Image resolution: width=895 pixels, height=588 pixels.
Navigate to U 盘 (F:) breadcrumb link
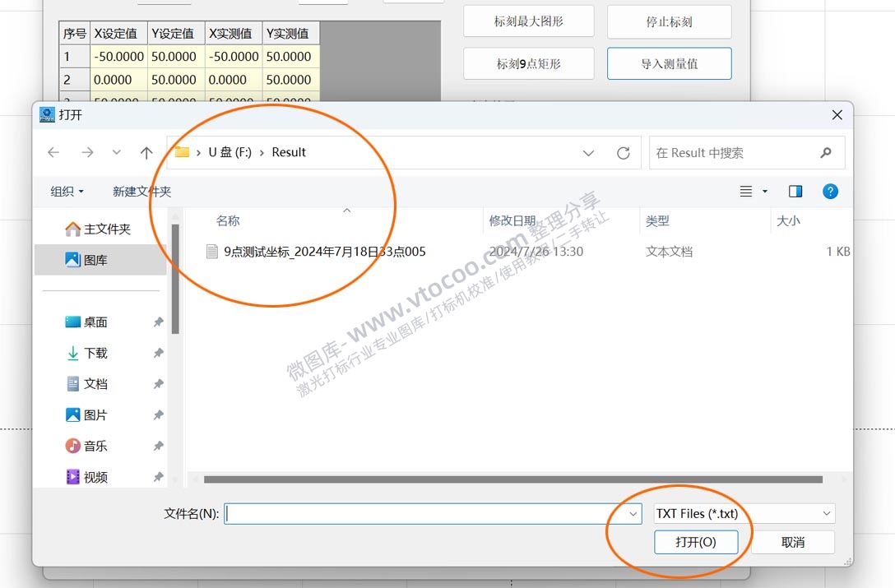tap(232, 152)
